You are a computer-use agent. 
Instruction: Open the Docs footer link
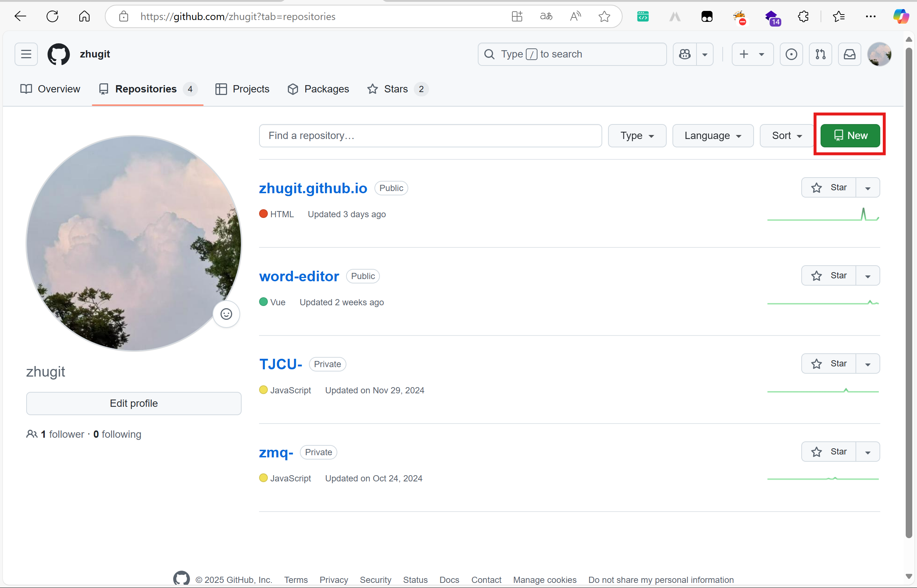click(x=449, y=580)
